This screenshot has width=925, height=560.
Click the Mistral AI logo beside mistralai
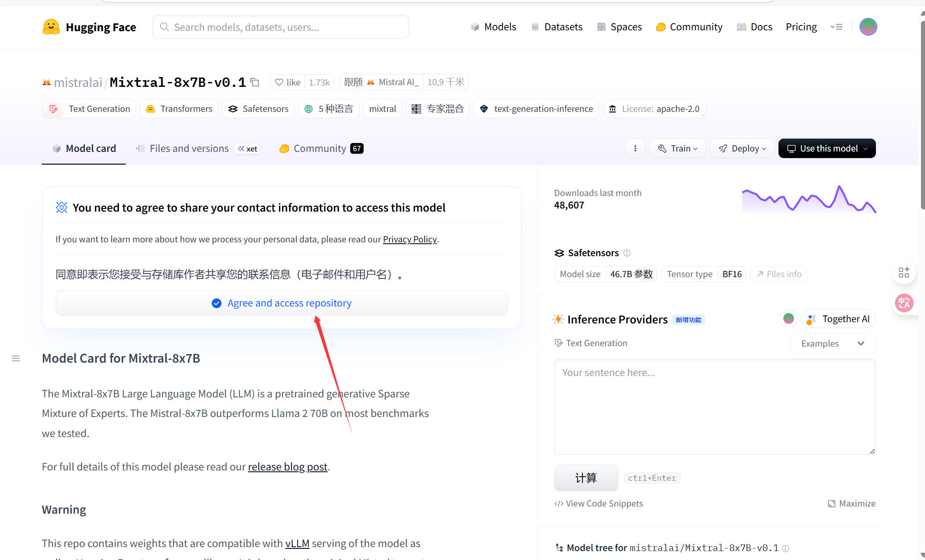point(46,82)
